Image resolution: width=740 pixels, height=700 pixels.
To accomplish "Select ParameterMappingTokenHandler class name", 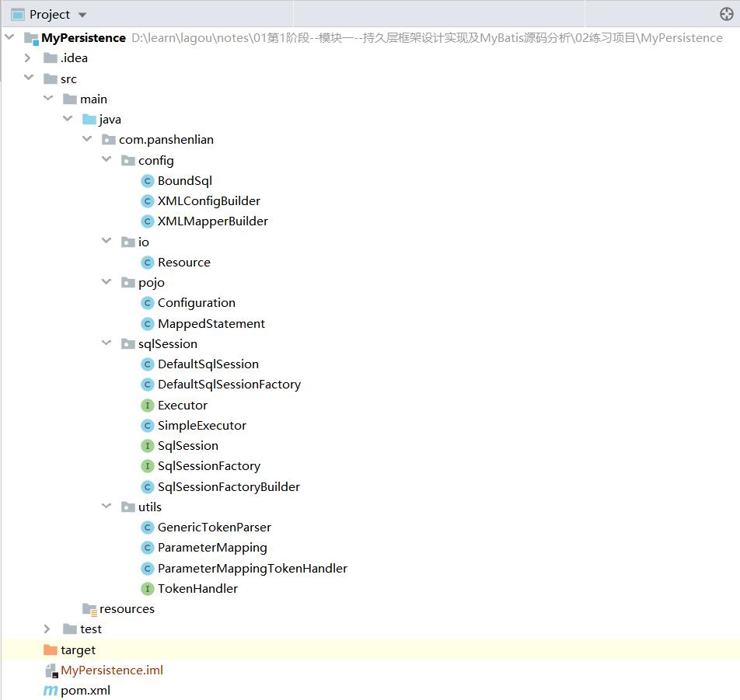I will point(253,569).
